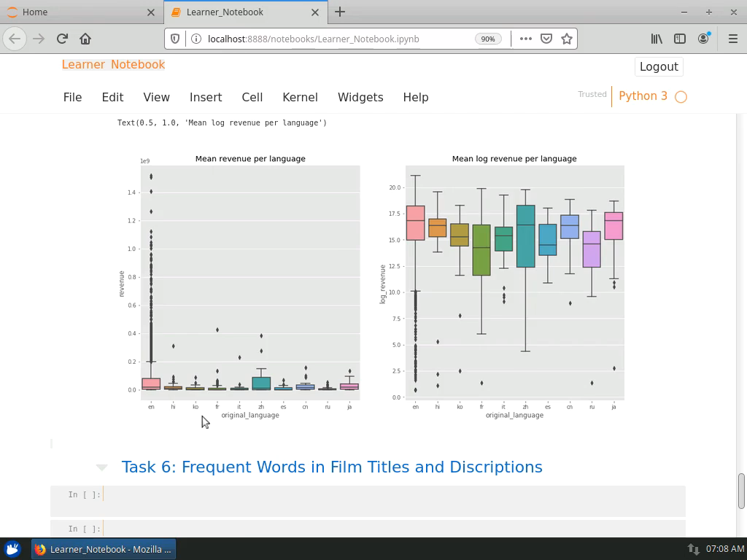Image resolution: width=747 pixels, height=560 pixels.
Task: Click the network status tray icon
Action: (693, 549)
